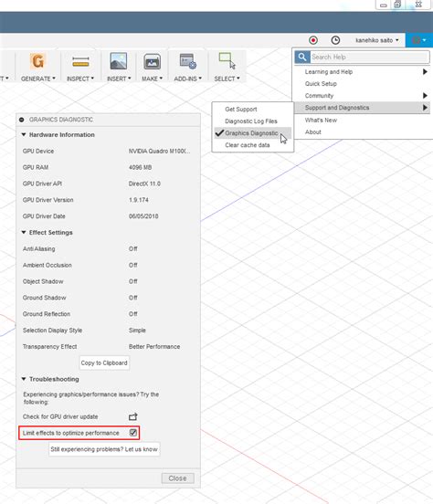Collapse the Troubleshooting section

[24, 379]
